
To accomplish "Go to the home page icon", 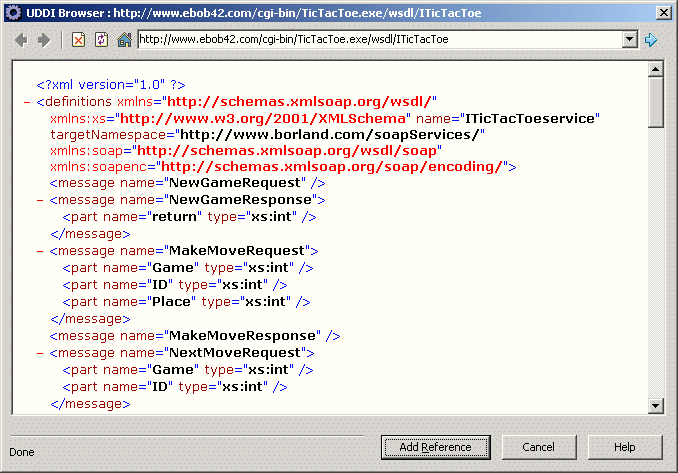I will (x=124, y=40).
